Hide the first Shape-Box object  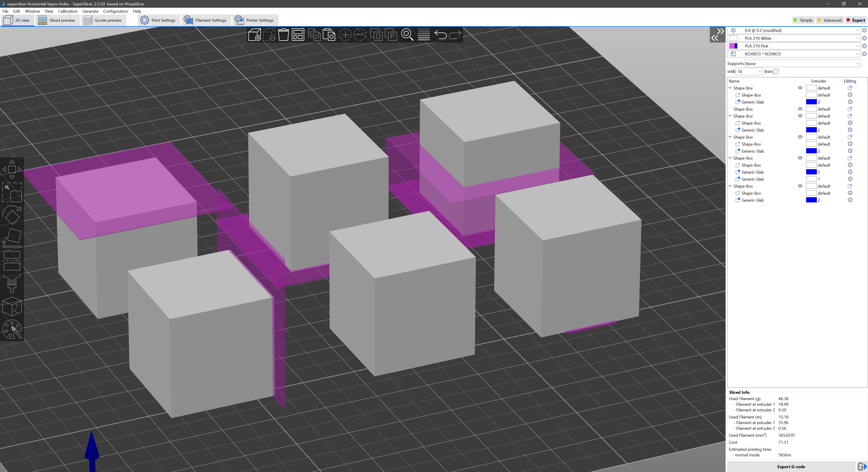pos(800,88)
